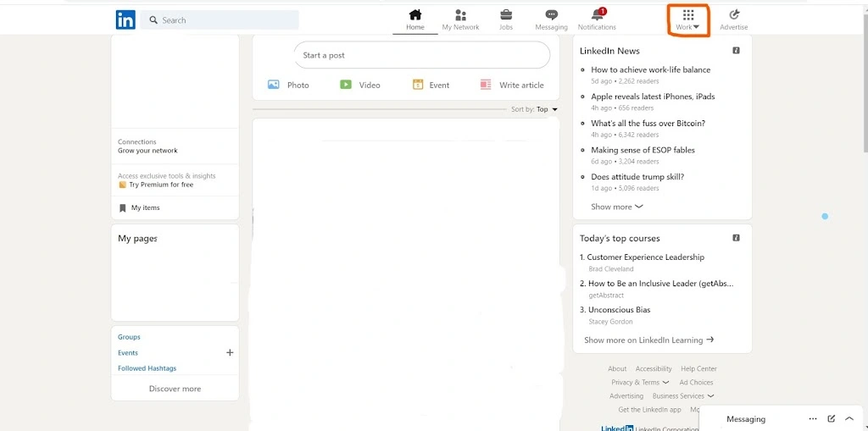Image resolution: width=868 pixels, height=431 pixels.
Task: Open the Messaging nav icon
Action: [551, 15]
